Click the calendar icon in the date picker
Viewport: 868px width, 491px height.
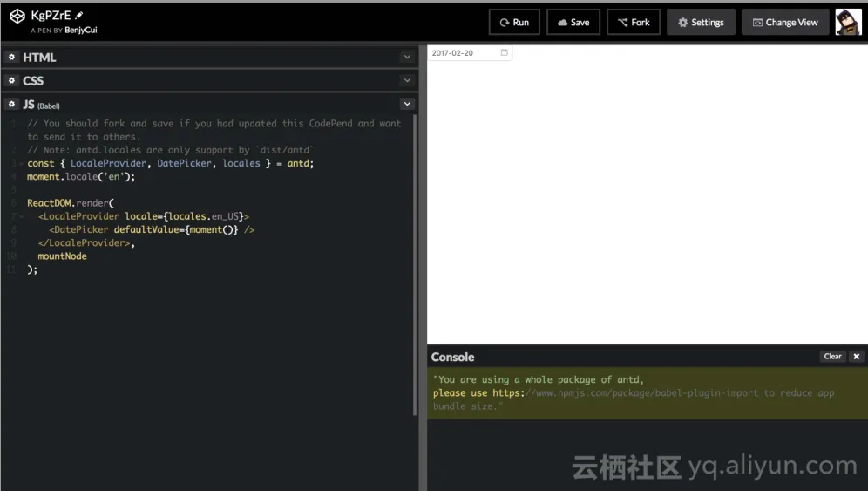504,53
